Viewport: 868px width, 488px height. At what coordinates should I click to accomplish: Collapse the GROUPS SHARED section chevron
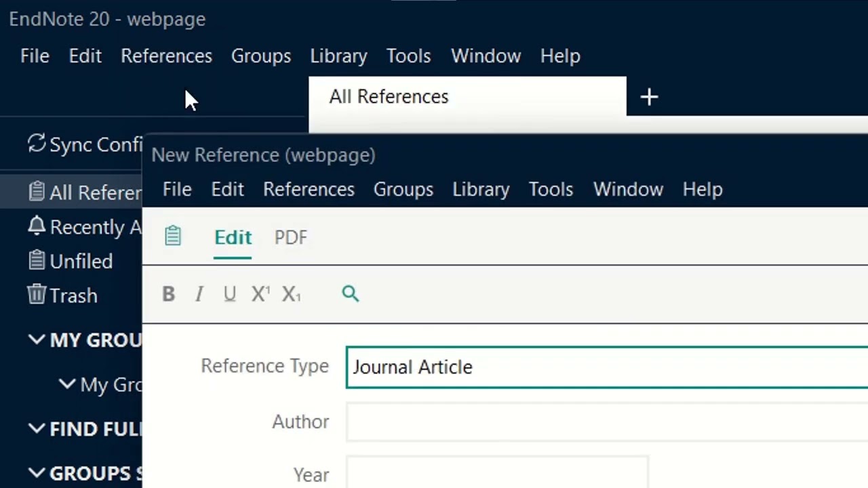click(x=37, y=472)
